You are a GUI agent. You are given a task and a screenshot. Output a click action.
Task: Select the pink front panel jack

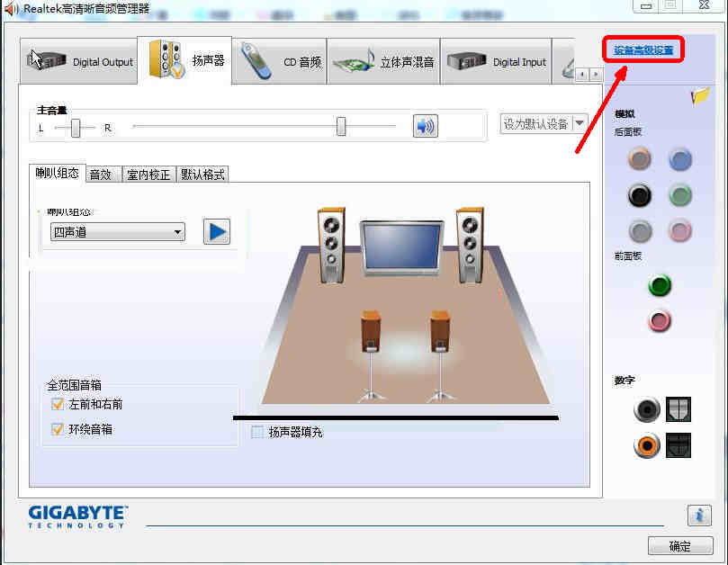[660, 320]
